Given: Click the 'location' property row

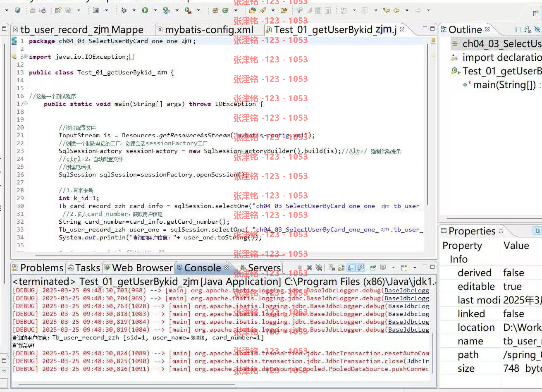Looking at the screenshot, I should click(x=491, y=327).
